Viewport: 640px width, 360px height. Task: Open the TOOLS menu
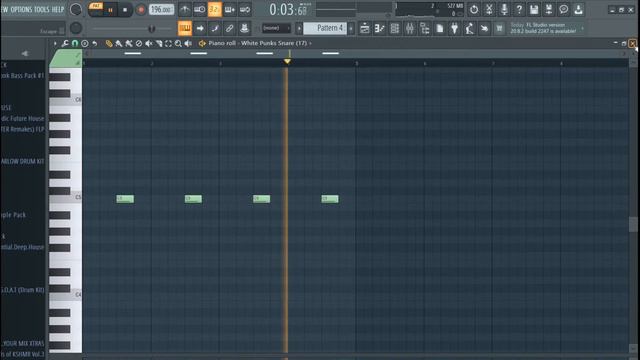tap(42, 9)
